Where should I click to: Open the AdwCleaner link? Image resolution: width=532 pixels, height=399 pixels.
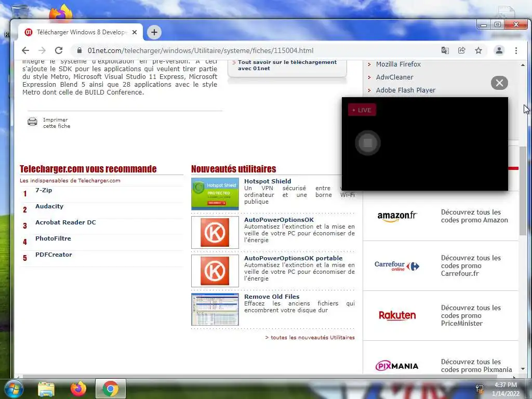[x=394, y=77]
